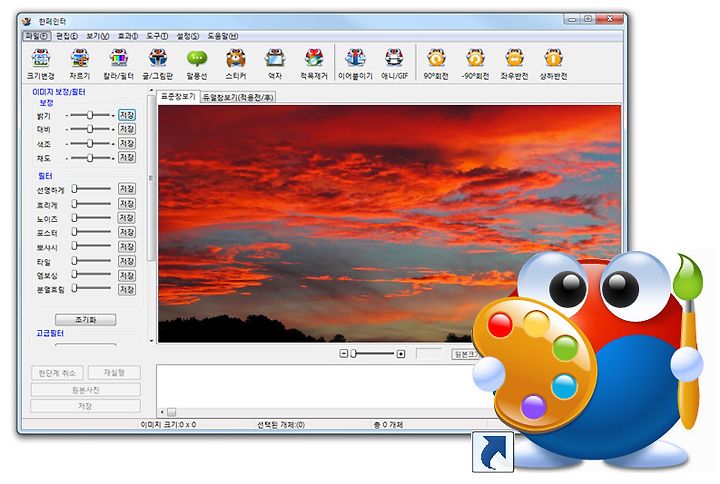Click the left panel's scroll-down arrow

click(x=152, y=341)
